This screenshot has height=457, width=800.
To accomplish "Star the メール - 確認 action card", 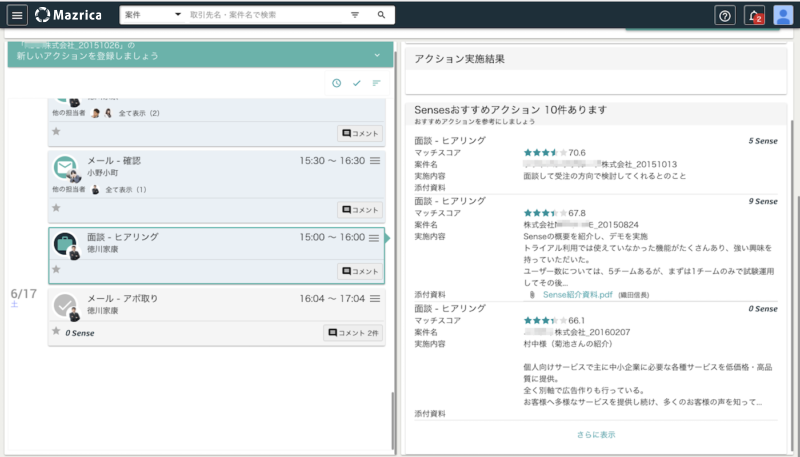I will (x=57, y=208).
